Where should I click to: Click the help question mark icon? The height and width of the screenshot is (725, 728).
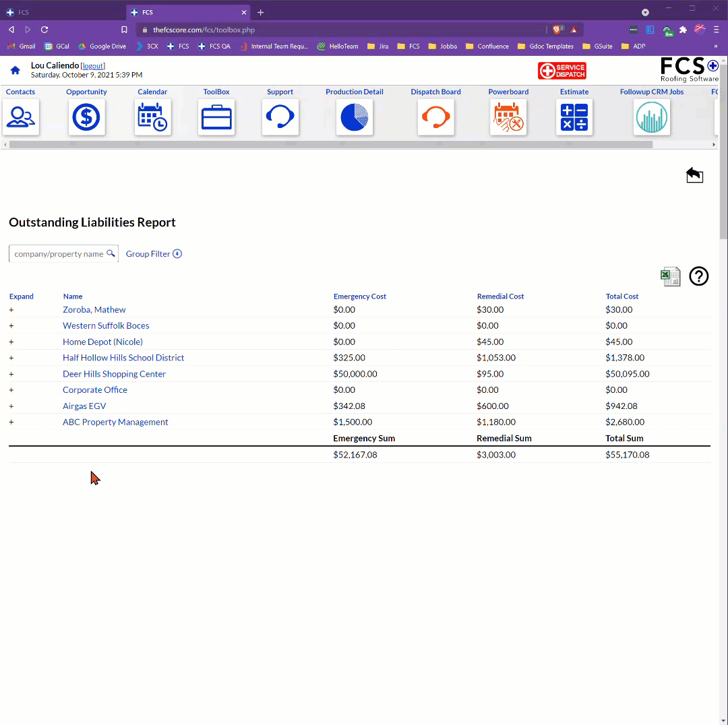[698, 276]
